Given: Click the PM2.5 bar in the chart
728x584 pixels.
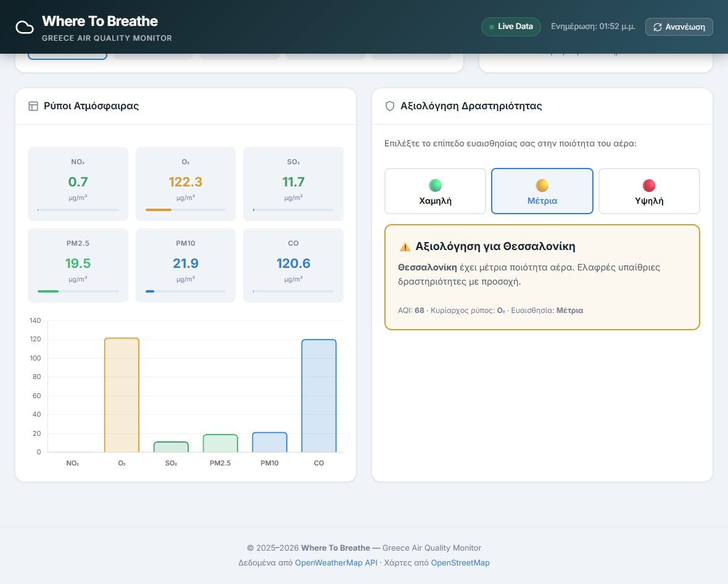Looking at the screenshot, I should click(220, 443).
